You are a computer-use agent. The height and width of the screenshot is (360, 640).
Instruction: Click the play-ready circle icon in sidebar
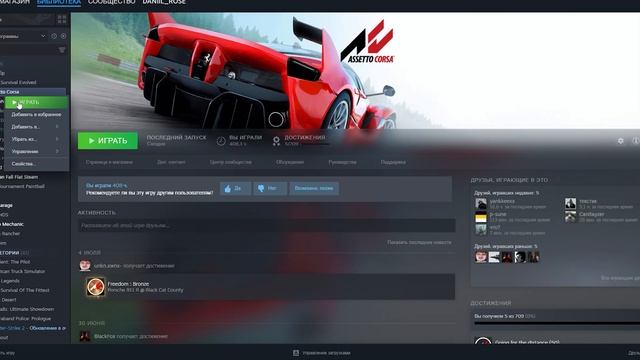tap(63, 36)
